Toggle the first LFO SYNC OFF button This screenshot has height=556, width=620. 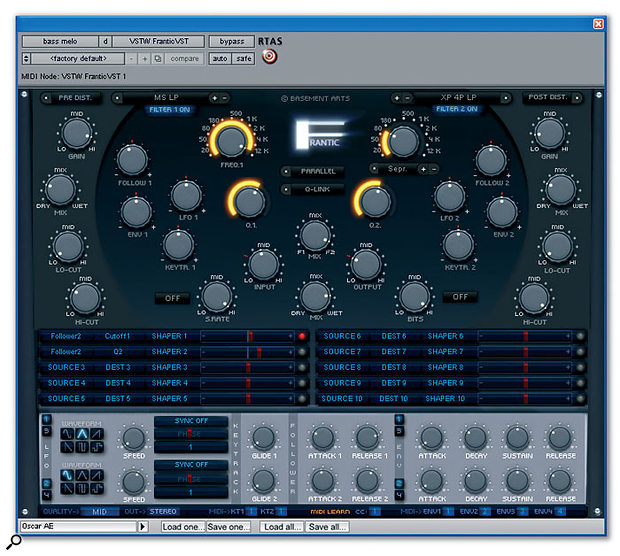pos(191,421)
